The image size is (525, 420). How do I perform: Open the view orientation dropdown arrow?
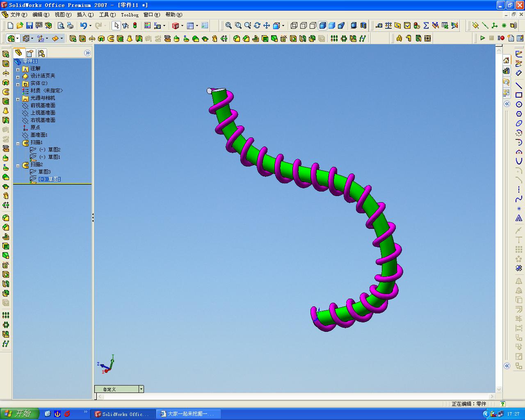point(283,25)
